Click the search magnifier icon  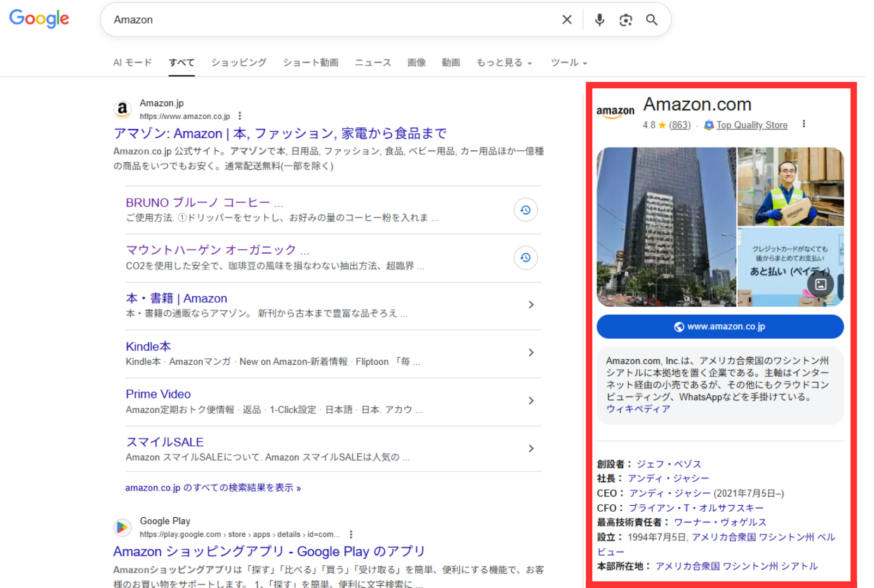pos(652,20)
